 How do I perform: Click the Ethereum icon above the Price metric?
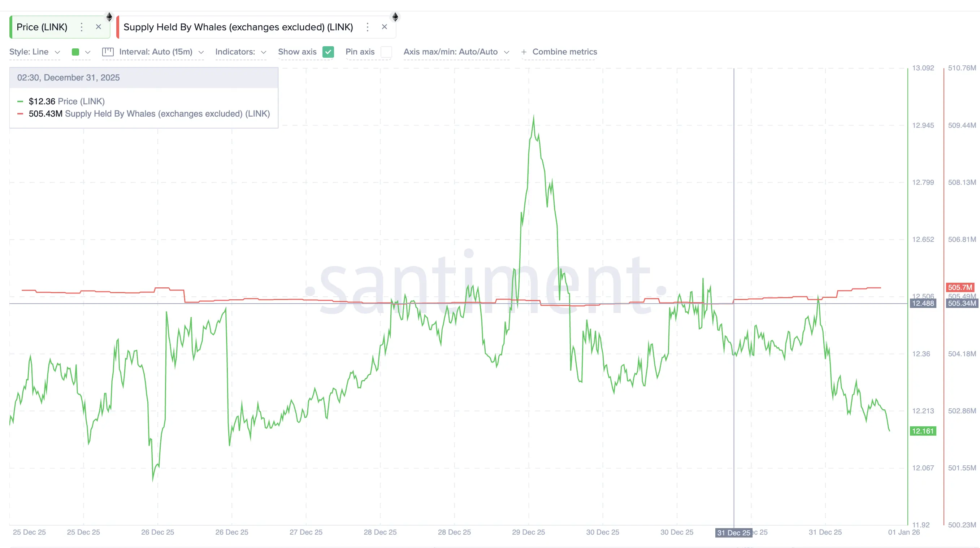(x=109, y=17)
